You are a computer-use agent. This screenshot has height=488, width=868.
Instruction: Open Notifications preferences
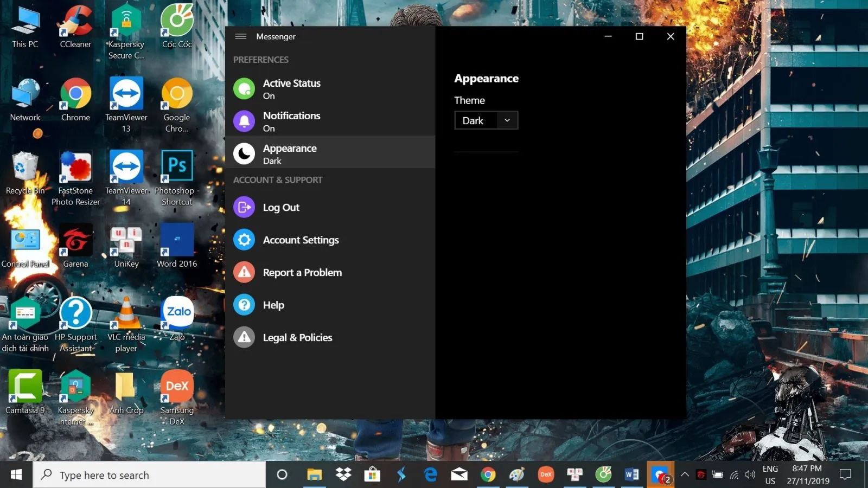[x=330, y=121]
